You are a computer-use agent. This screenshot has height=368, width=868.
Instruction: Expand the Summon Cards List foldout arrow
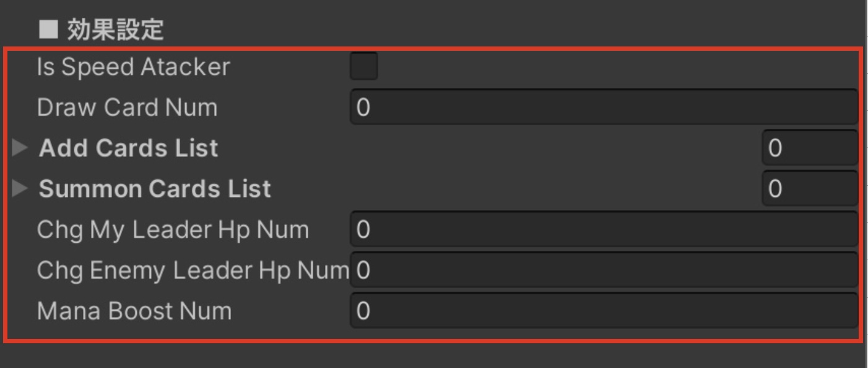(x=20, y=188)
